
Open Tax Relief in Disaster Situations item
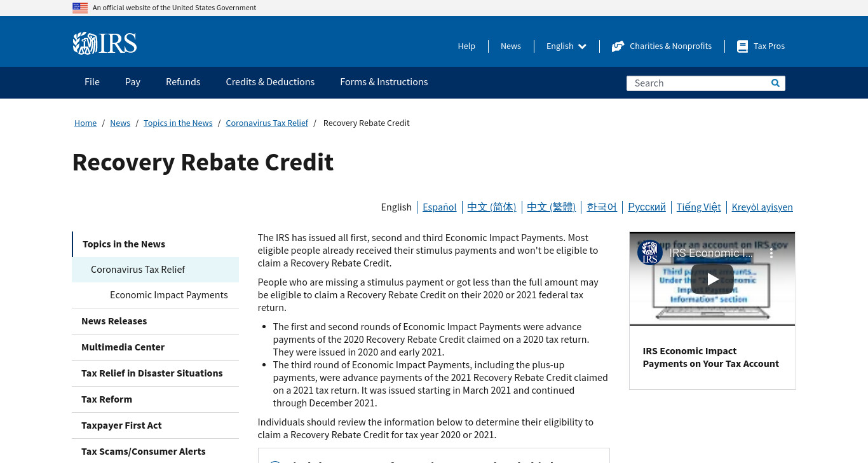pyautogui.click(x=156, y=373)
